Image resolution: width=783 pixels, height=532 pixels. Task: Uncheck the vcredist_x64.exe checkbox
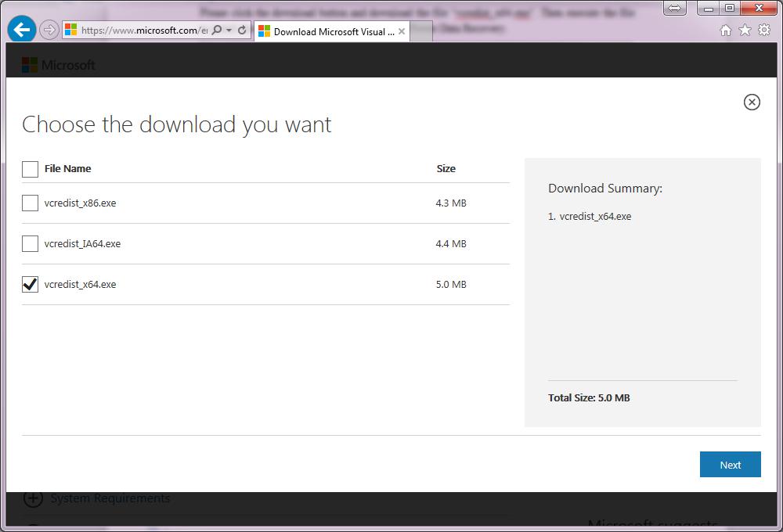(x=30, y=285)
